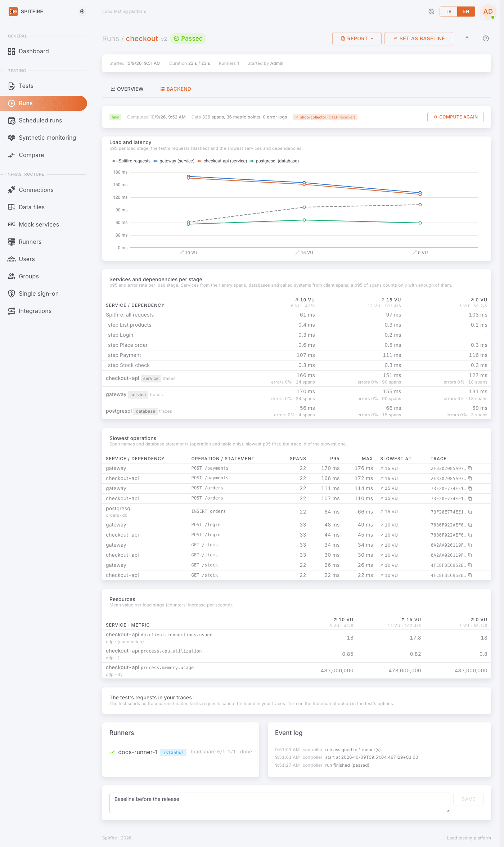Go to Runs in the sidebar
The width and height of the screenshot is (504, 847).
point(44,103)
